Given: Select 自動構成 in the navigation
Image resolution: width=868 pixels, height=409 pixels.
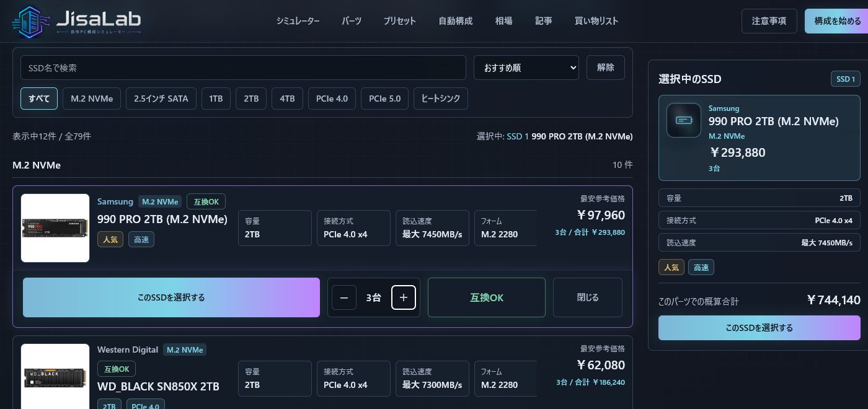Looking at the screenshot, I should [456, 21].
